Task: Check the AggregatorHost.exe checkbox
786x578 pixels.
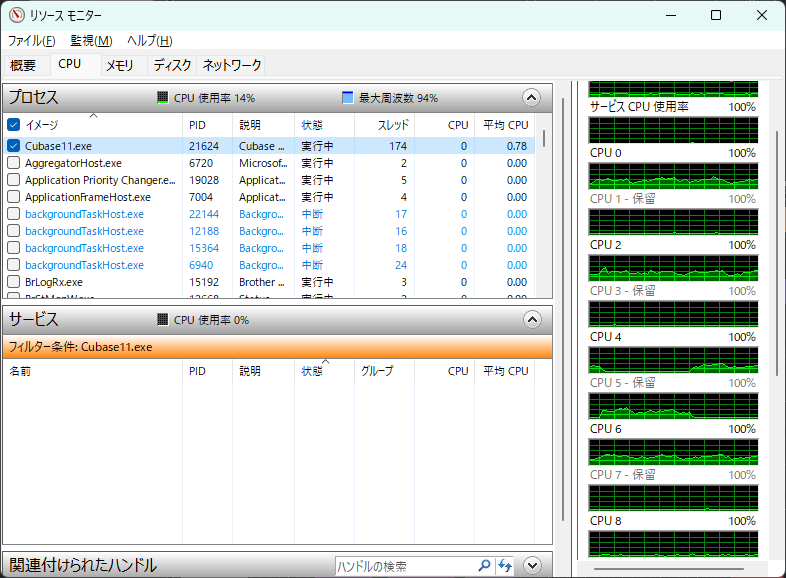Action: [14, 163]
